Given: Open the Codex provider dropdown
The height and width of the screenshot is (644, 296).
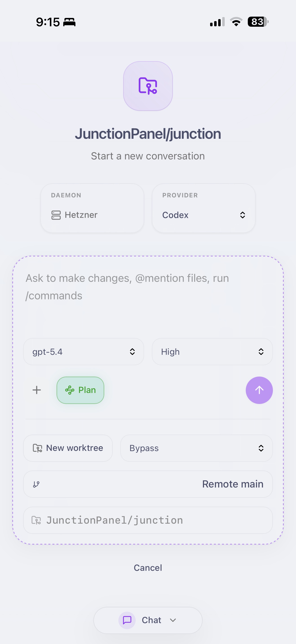Looking at the screenshot, I should [204, 208].
